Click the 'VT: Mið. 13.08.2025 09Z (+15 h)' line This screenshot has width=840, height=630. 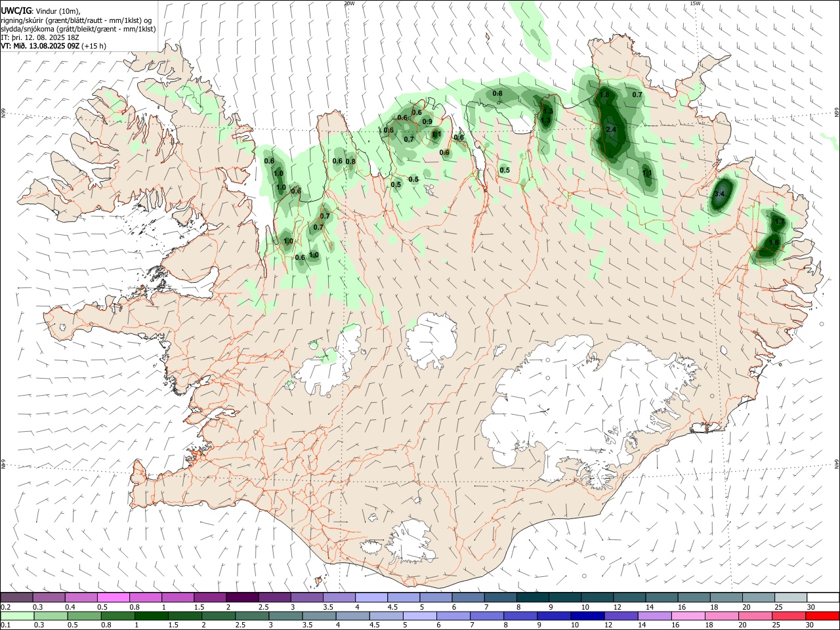54,46
